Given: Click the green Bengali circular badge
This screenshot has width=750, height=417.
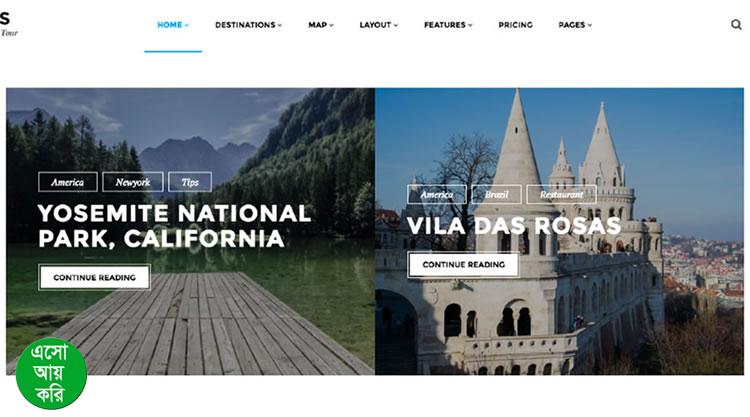Looking at the screenshot, I should (51, 374).
